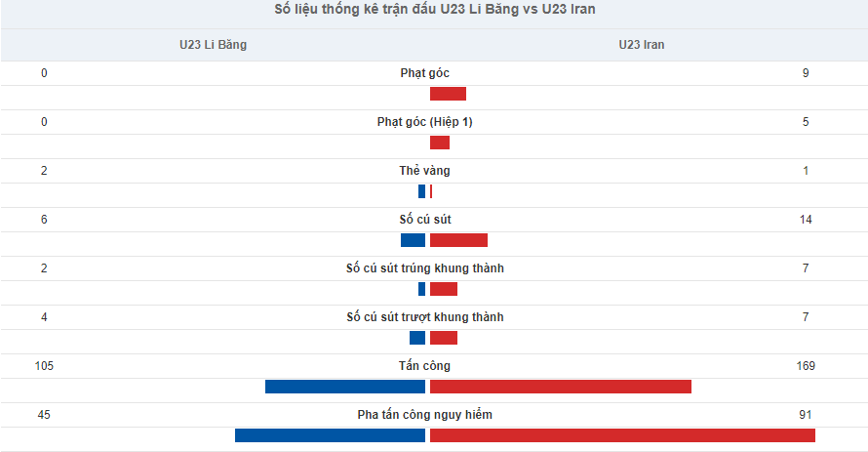Click the red Phạt góc (Hiệp 1) bar
The height and width of the screenshot is (452, 868).
[440, 143]
